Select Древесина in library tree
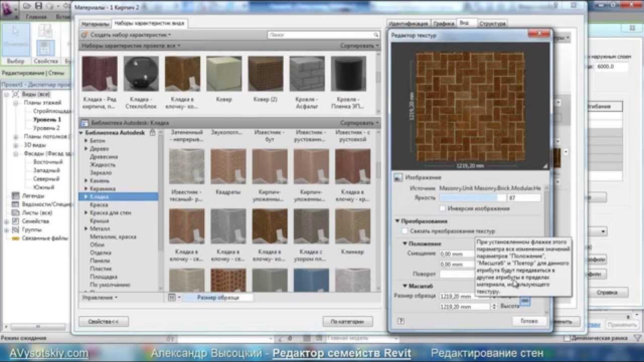Image resolution: width=644 pixels, height=362 pixels. [x=104, y=156]
